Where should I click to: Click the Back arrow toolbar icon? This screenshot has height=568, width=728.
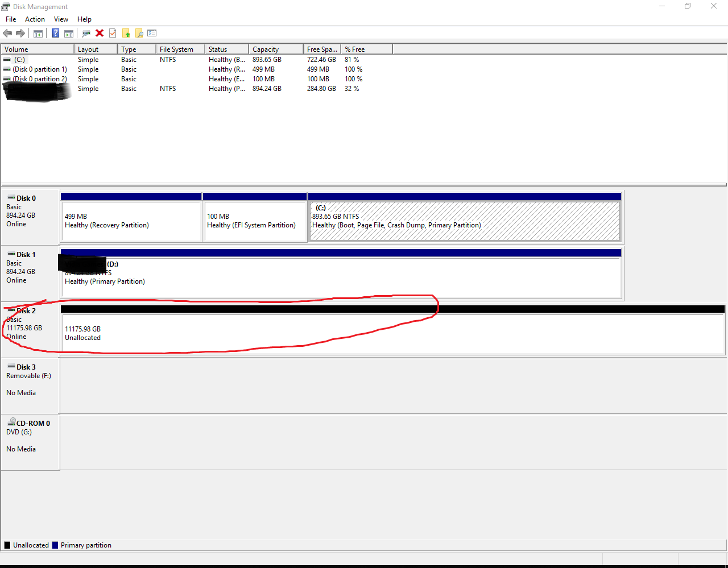point(7,34)
